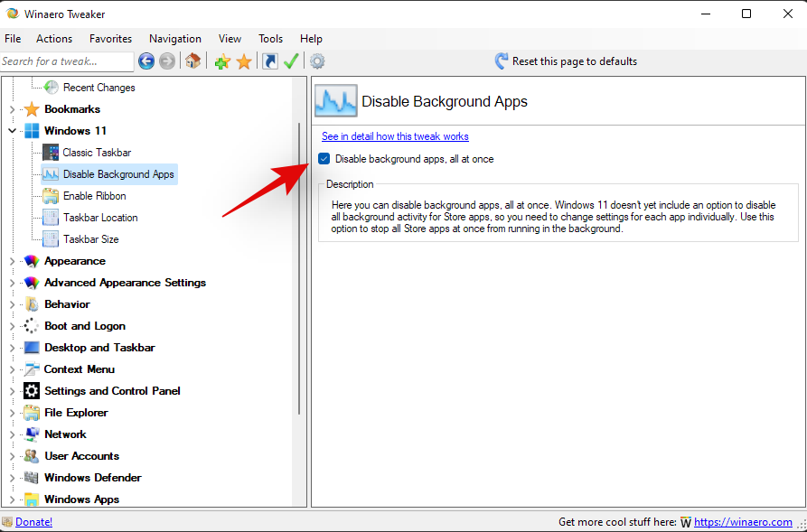807x532 pixels.
Task: Click the Advanced Appearance Settings icon
Action: tap(32, 283)
